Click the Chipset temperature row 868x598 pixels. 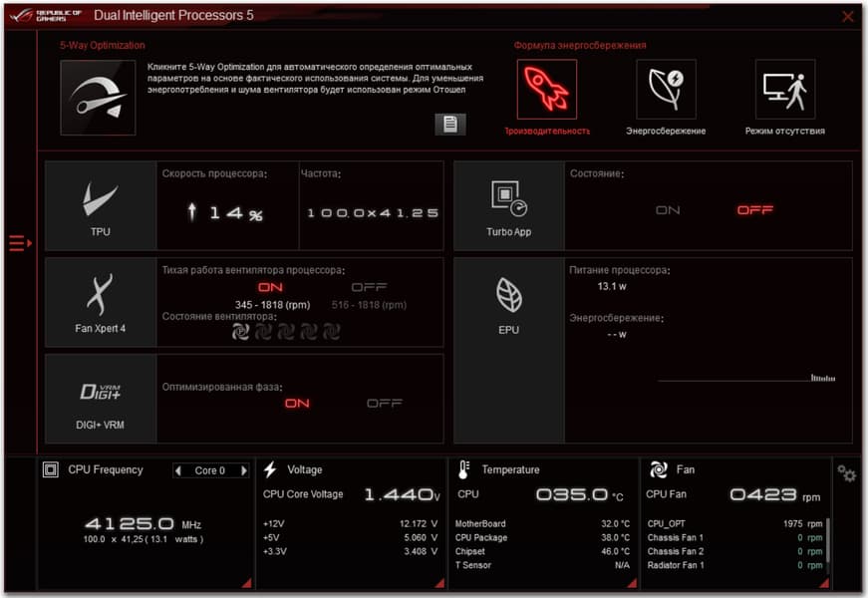[542, 551]
